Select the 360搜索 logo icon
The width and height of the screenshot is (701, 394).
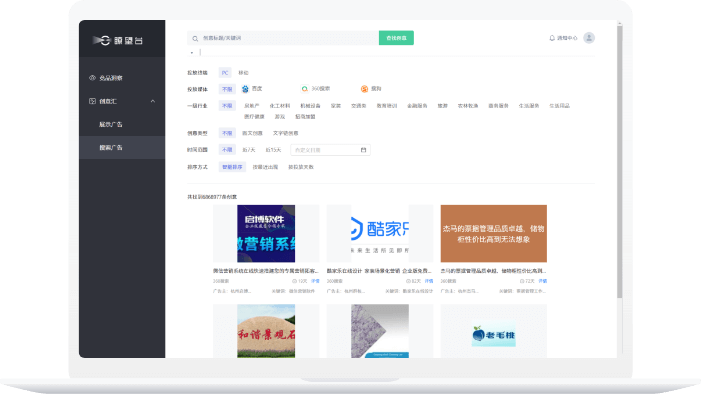pyautogui.click(x=304, y=89)
